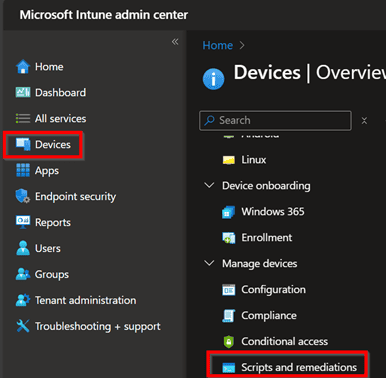The height and width of the screenshot is (378, 386).
Task: Open Reports label in the sidebar
Action: [x=53, y=223]
